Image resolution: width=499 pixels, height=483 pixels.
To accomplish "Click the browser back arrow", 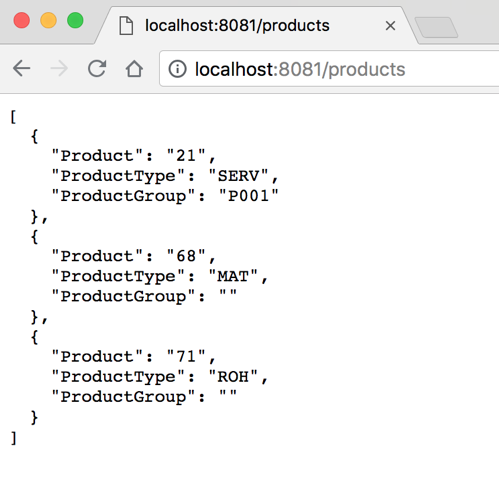I will [x=21, y=69].
